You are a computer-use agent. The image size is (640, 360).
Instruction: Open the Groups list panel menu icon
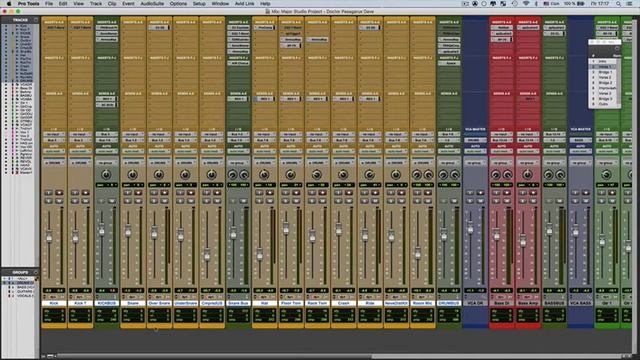click(36, 272)
